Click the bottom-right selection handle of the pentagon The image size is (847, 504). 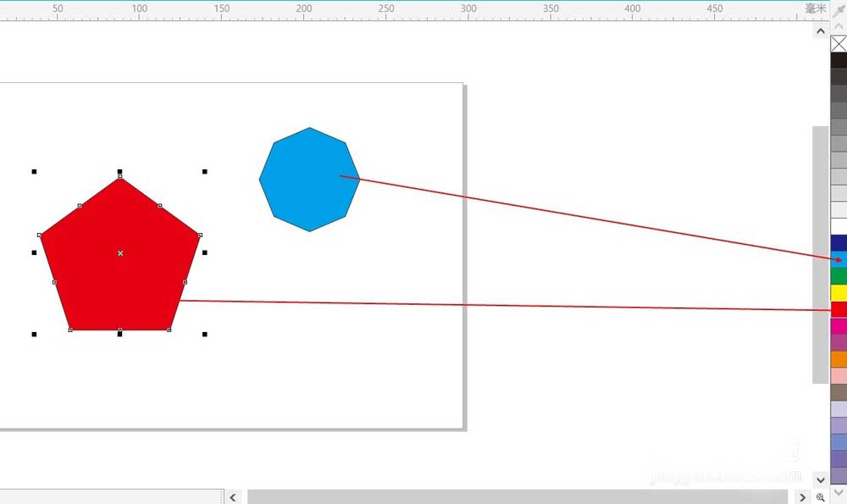click(205, 335)
